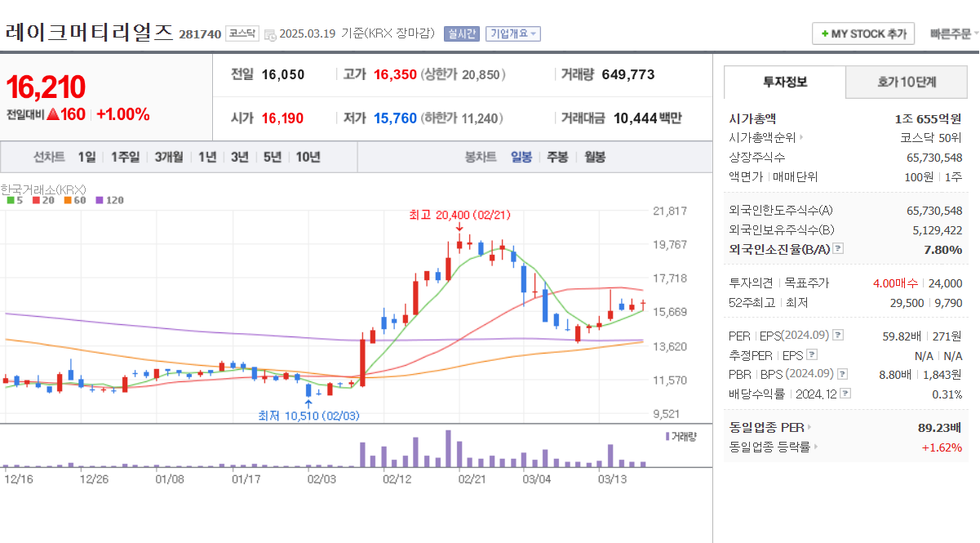Click the 거래대금 value 10,444 백만
Viewport: 980px width, 543px height.
coord(647,118)
